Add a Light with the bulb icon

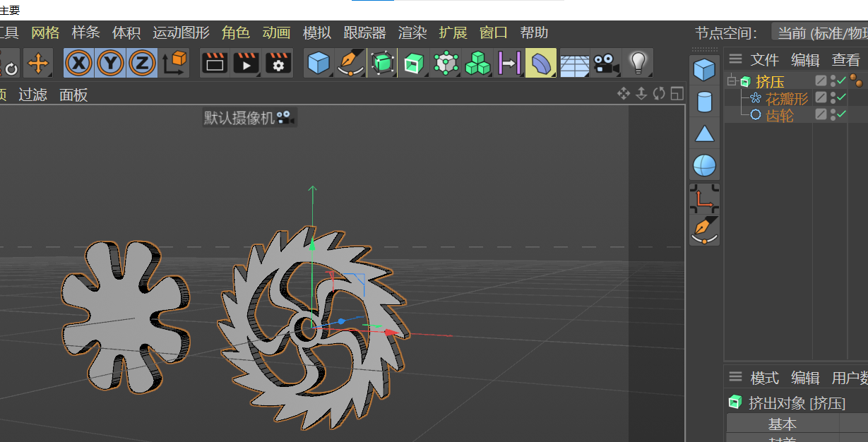click(638, 64)
